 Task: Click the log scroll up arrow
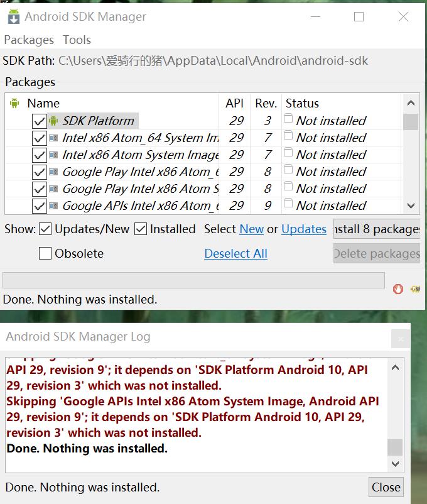[395, 368]
